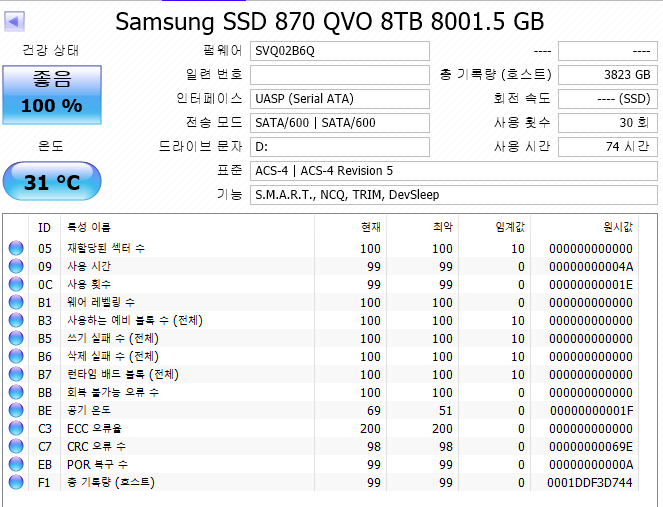Select row 쓰기 실패 수 (전체)
The height and width of the screenshot is (507, 663).
[x=321, y=338]
